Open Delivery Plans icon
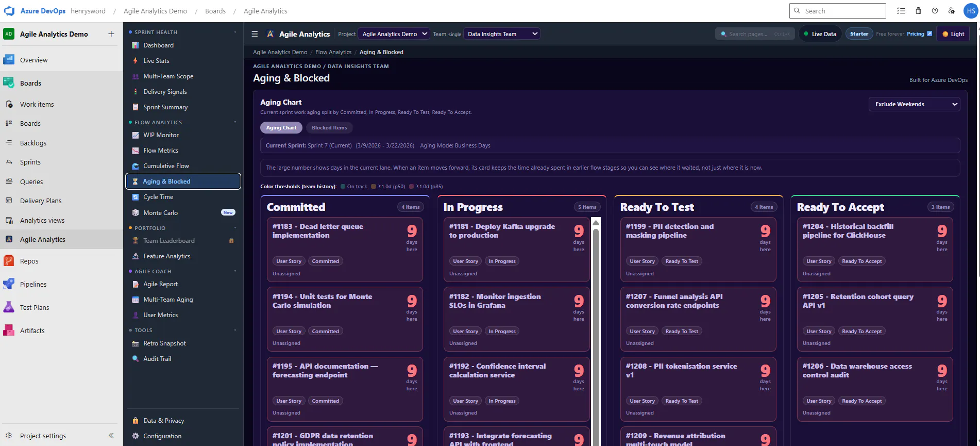This screenshot has height=446, width=980. [x=9, y=201]
